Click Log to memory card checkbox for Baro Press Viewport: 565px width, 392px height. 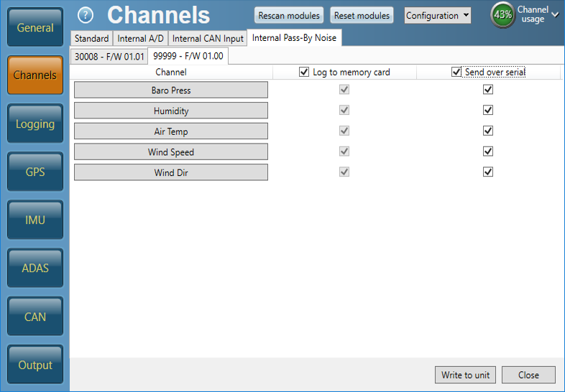[x=344, y=90]
